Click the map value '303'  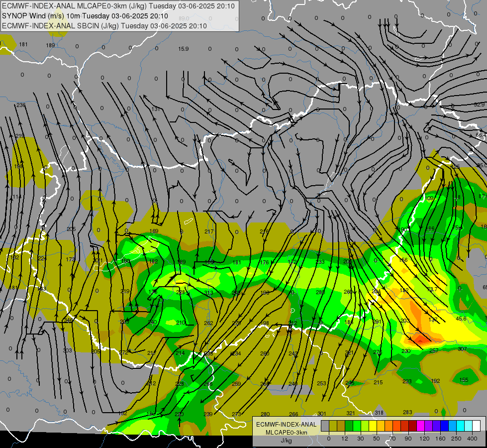(x=67, y=350)
